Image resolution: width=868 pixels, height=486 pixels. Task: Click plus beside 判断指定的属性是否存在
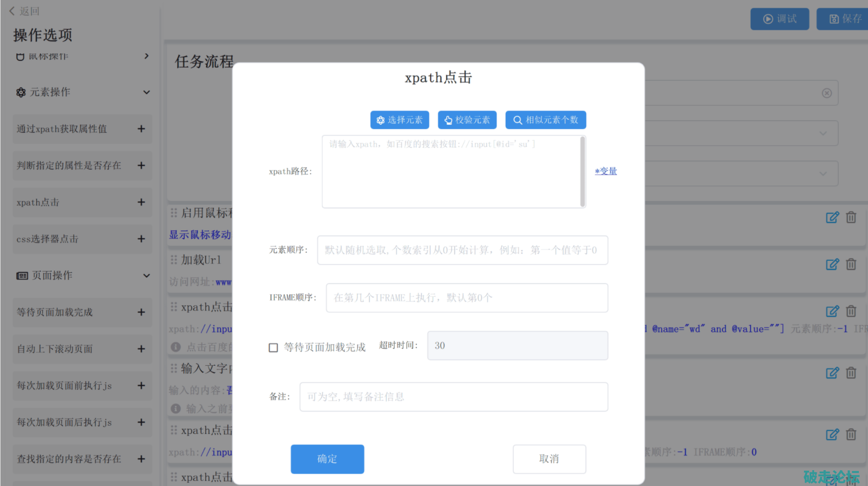pyautogui.click(x=141, y=166)
